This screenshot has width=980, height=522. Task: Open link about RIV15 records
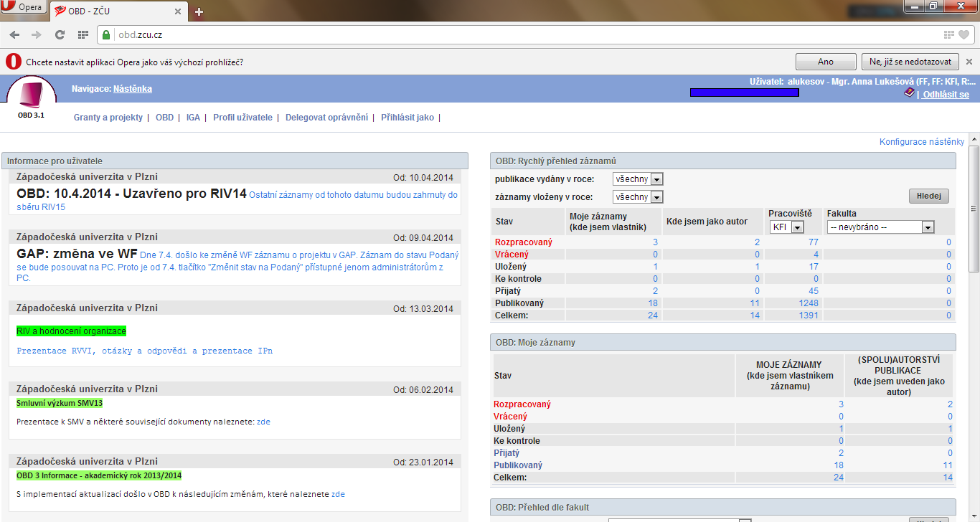click(237, 201)
